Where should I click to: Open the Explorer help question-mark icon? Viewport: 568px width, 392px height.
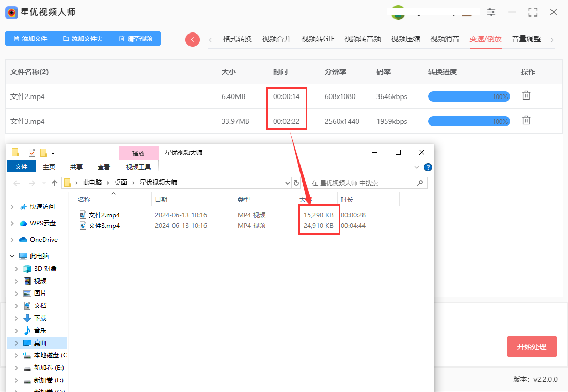[x=428, y=167]
